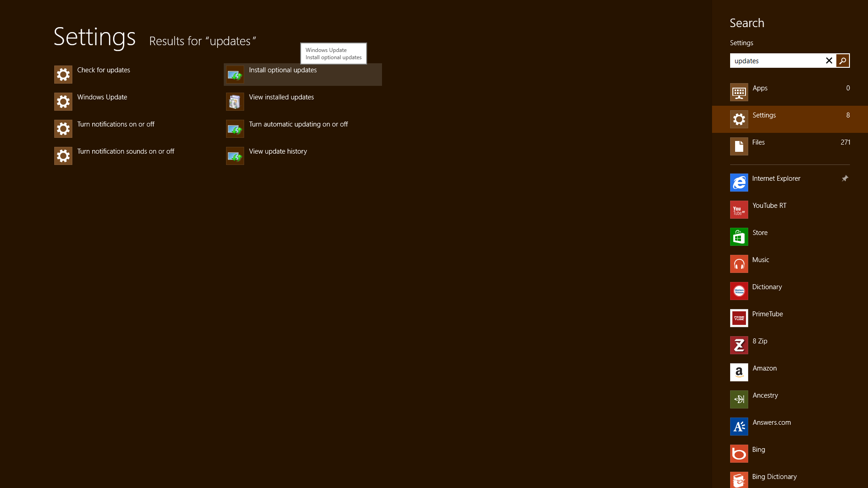
Task: Open View update history
Action: click(278, 151)
